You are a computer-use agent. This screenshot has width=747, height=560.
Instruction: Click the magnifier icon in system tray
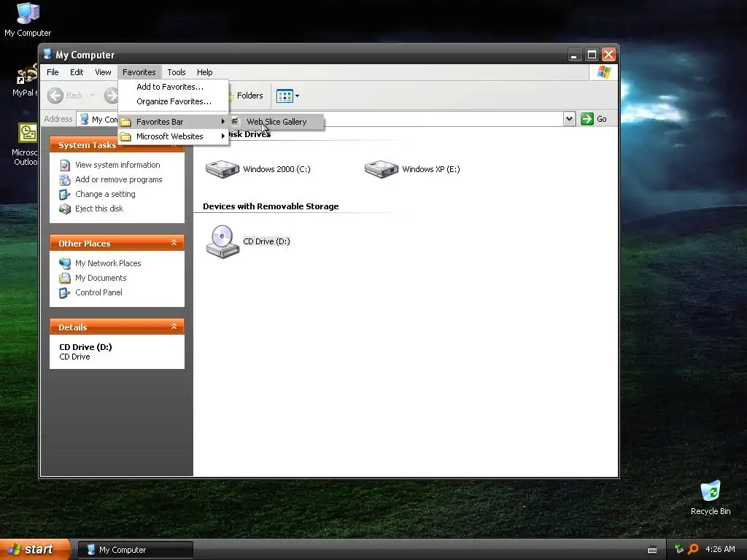pos(693,549)
